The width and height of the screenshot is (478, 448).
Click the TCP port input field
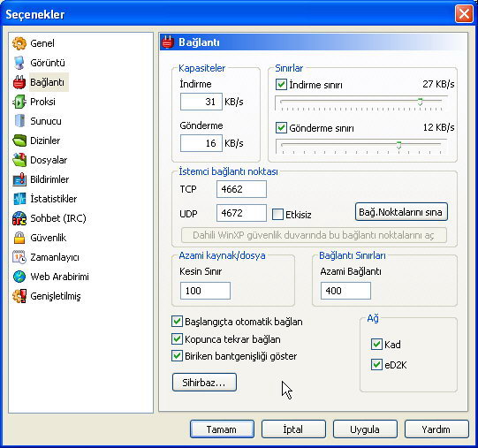(241, 189)
